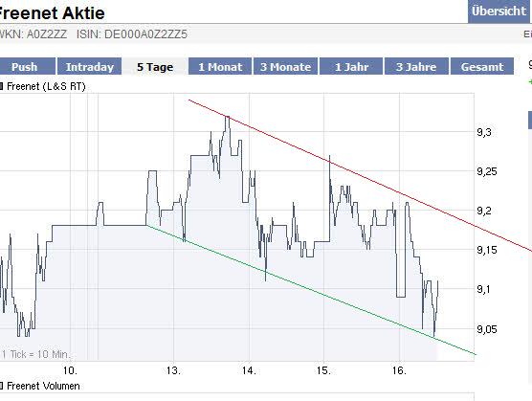Click the 13. date axis label
Image resolution: width=532 pixels, height=401 pixels.
(173, 370)
